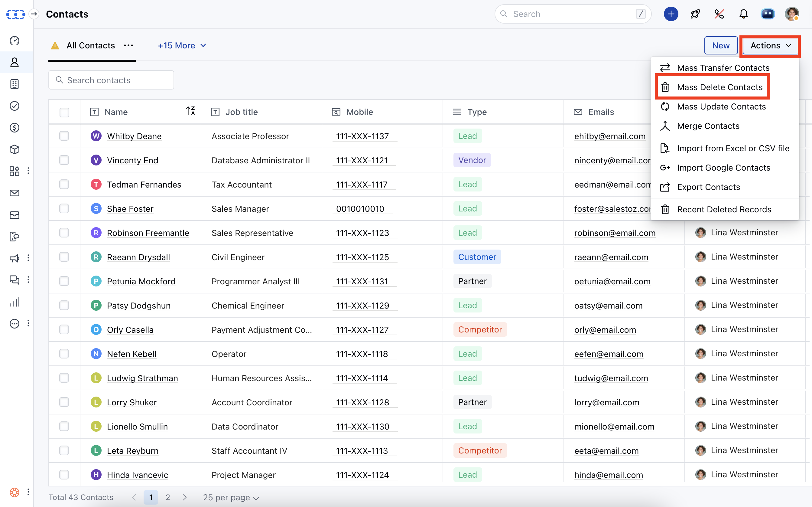
Task: Select Export Contacts menu item
Action: point(708,187)
